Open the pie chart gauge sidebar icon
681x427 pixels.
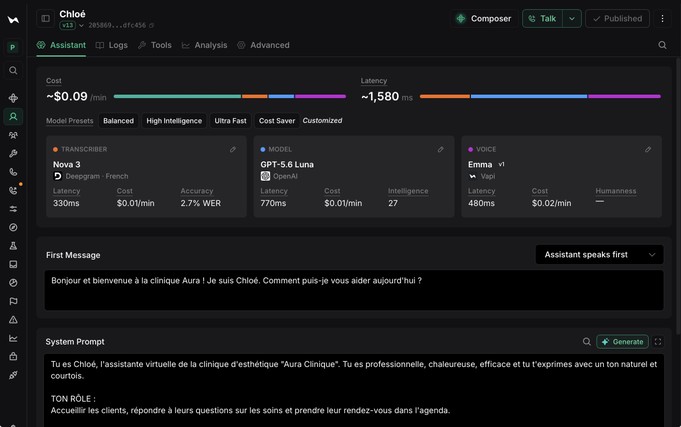(13, 283)
